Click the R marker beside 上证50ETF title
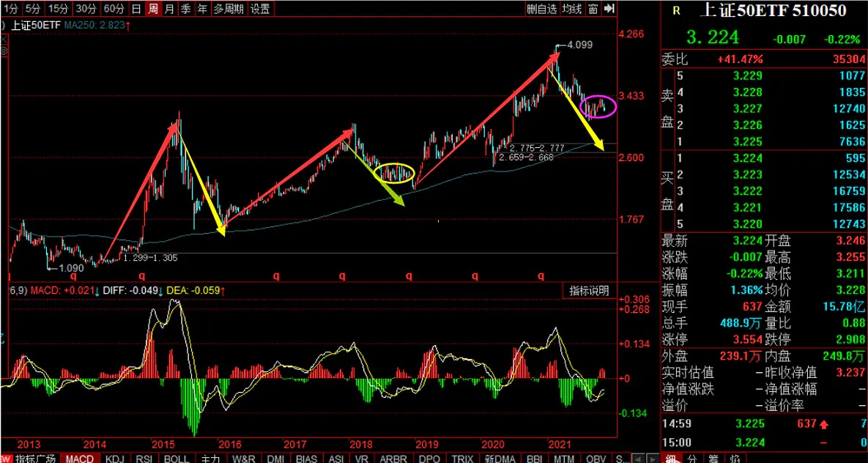The height and width of the screenshot is (463, 868). [676, 10]
